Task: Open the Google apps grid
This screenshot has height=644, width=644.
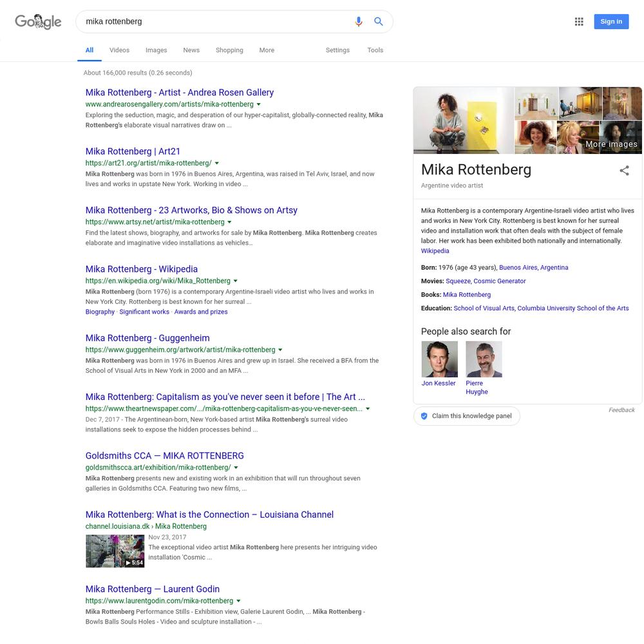Action: pos(579,21)
